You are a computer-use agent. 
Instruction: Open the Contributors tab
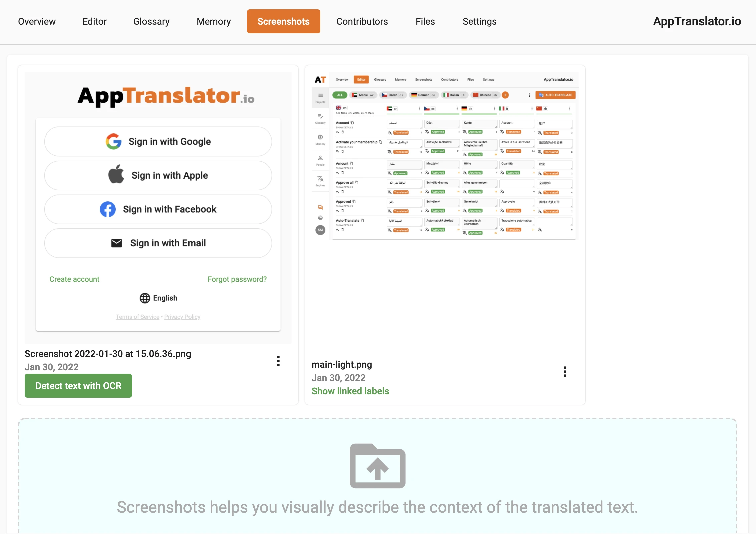[x=362, y=21]
